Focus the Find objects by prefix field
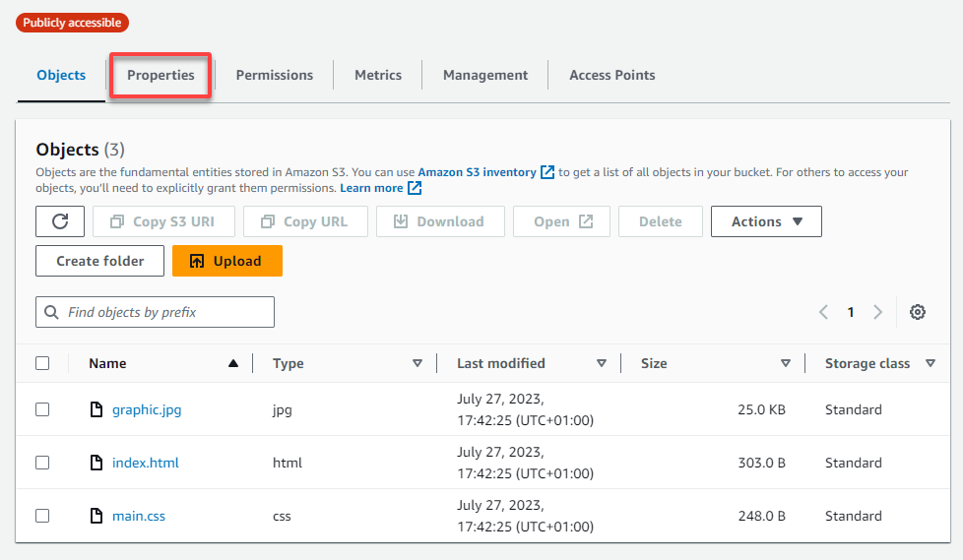The width and height of the screenshot is (963, 560). (155, 312)
